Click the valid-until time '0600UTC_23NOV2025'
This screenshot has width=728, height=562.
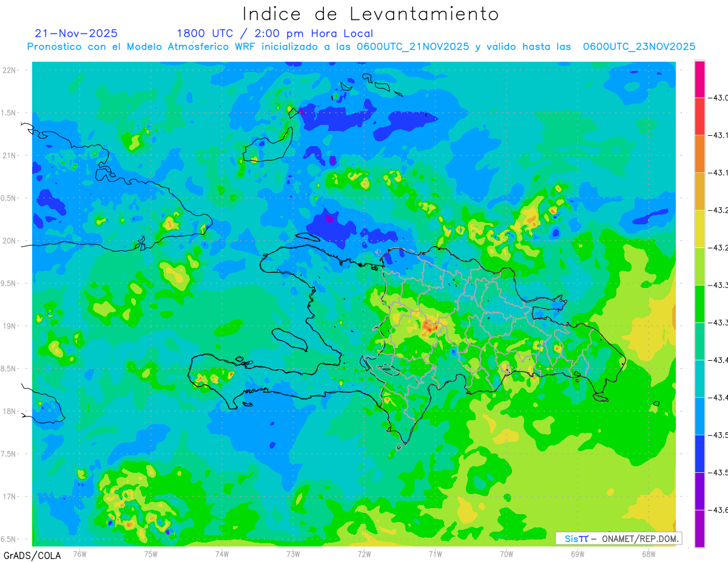[639, 47]
